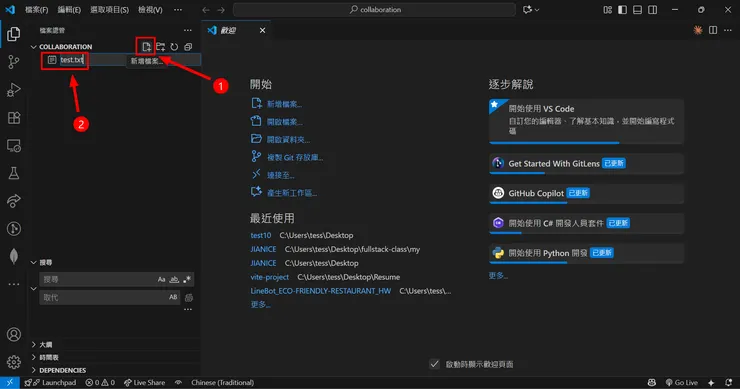Toggle the bottom panel visibility
Screen dimensions: 740x389
[x=637, y=9]
